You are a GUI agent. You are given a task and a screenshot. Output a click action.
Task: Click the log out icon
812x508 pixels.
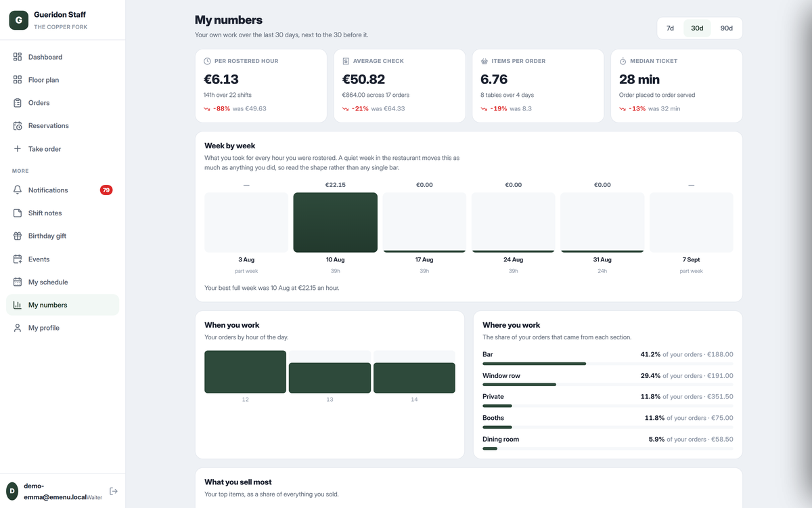tap(114, 491)
